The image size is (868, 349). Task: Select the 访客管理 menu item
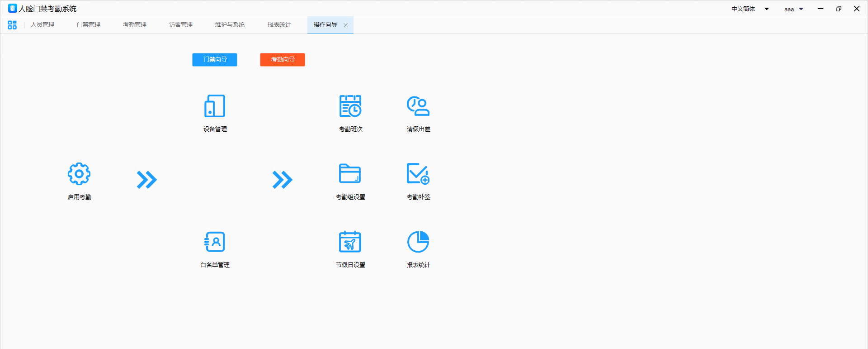pyautogui.click(x=181, y=25)
